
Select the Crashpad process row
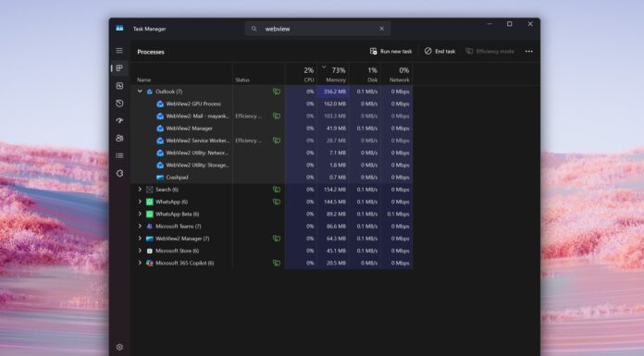point(271,178)
